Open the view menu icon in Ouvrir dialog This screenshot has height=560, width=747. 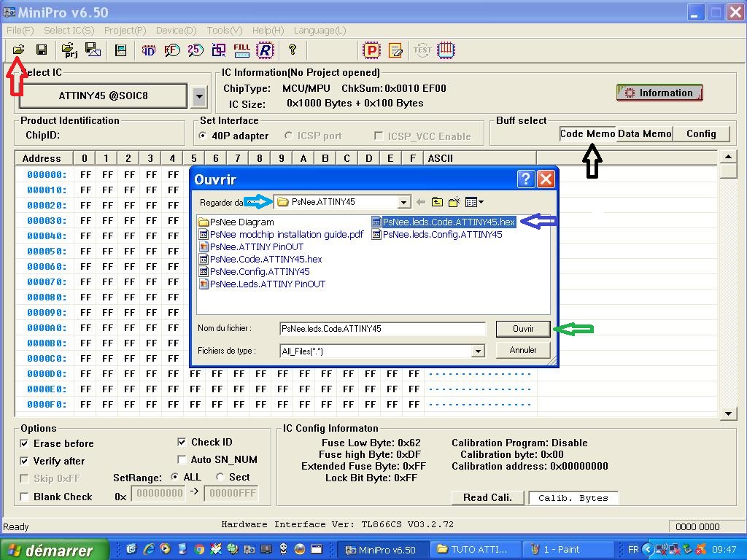474,202
